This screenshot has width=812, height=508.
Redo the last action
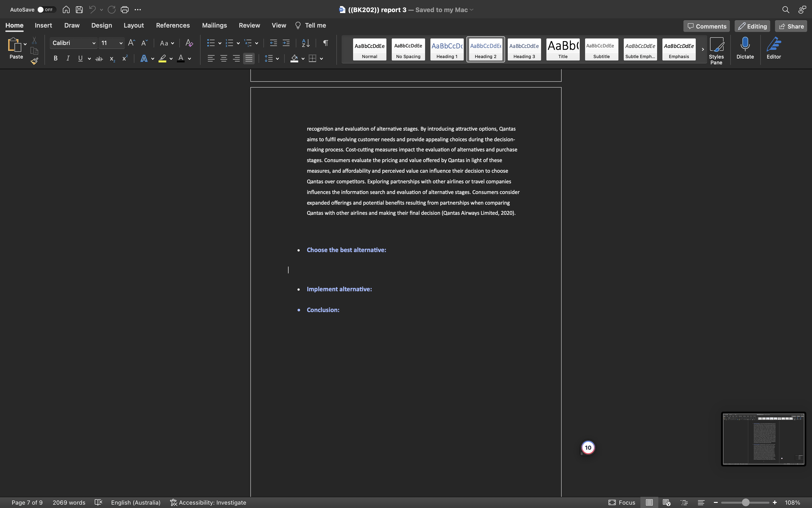(112, 10)
